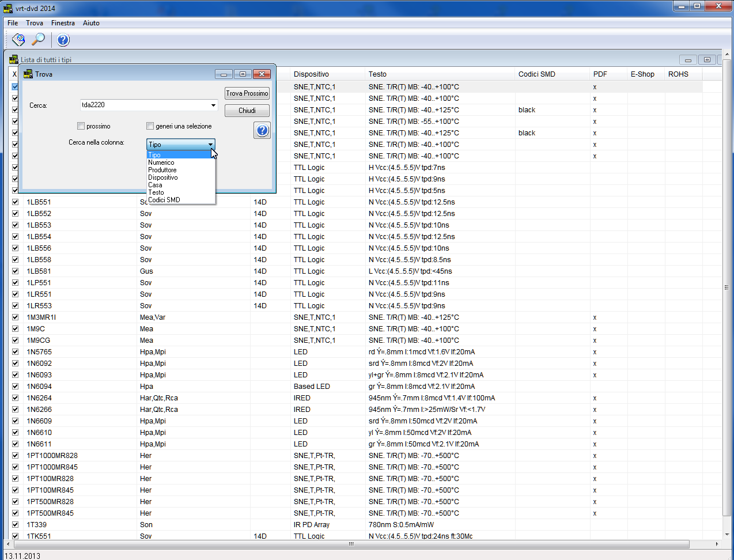
Task: Close the Trova dialog with the red X
Action: tap(262, 74)
